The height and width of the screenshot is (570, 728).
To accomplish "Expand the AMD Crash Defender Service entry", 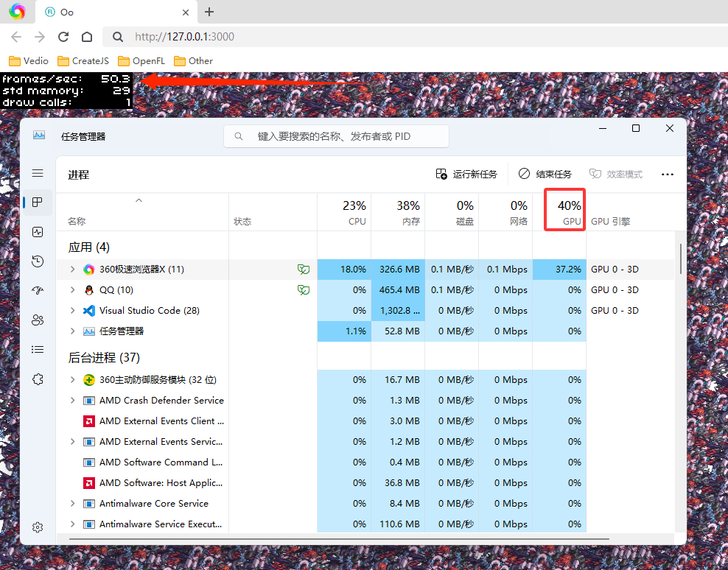I will pyautogui.click(x=72, y=401).
